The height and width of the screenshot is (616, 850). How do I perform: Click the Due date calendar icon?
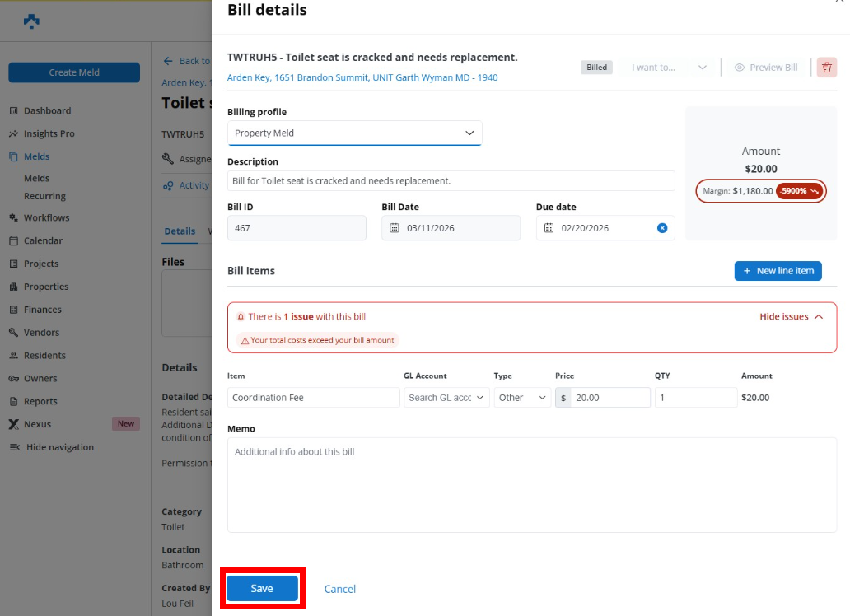(549, 228)
